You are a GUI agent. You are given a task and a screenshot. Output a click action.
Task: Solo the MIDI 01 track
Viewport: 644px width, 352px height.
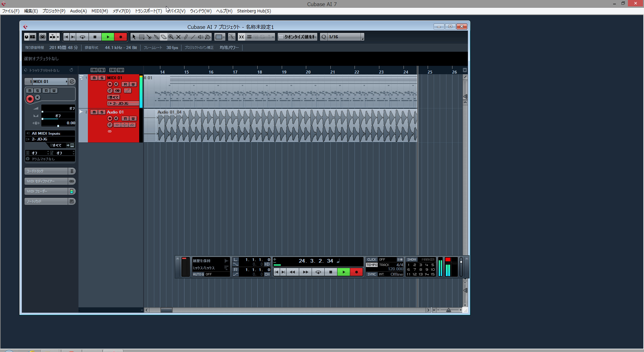click(102, 78)
